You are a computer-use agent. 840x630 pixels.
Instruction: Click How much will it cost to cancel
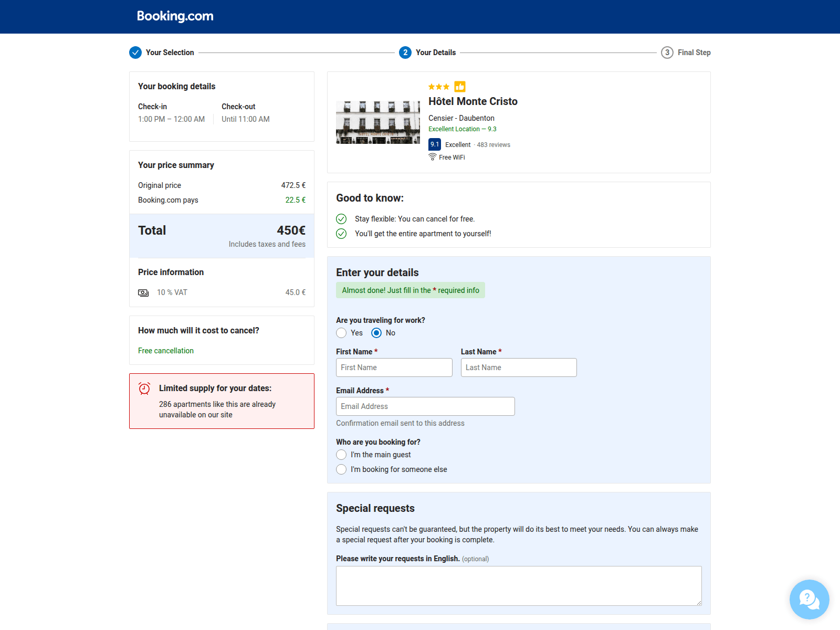pyautogui.click(x=198, y=331)
